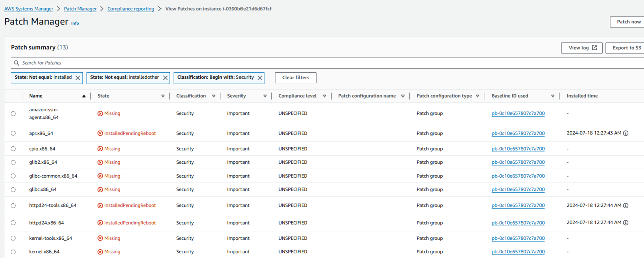
Task: Click info icon beside apr.x86_64 installed time
Action: coord(626,133)
